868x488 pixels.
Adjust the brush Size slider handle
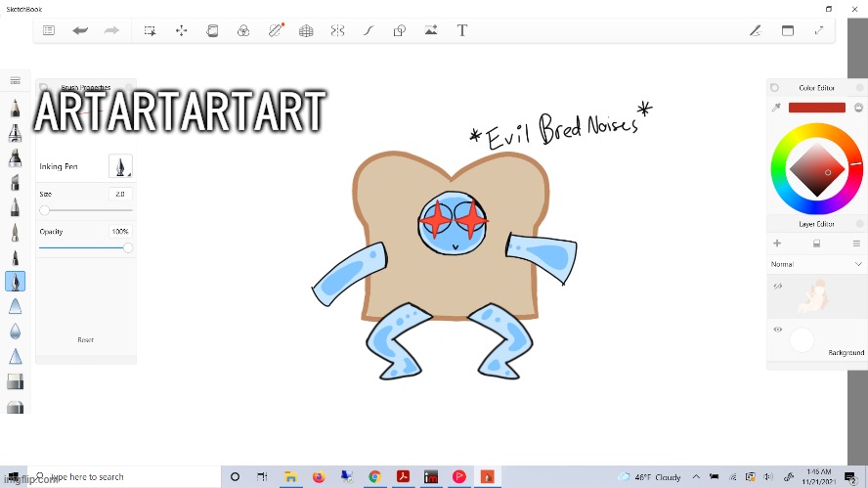(44, 210)
